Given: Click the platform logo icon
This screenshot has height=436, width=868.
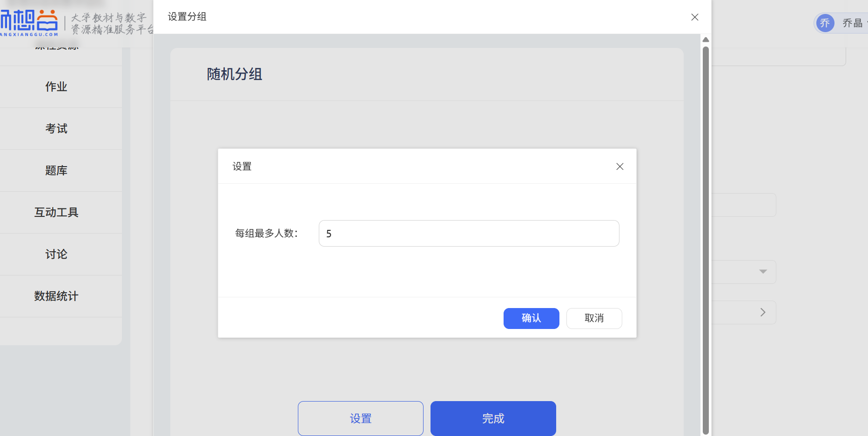Looking at the screenshot, I should pyautogui.click(x=29, y=22).
